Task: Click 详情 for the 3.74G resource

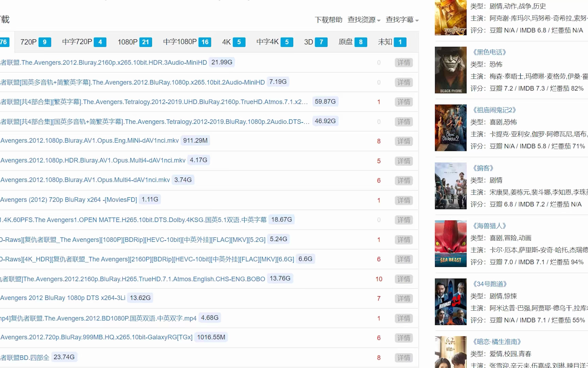Action: point(404,181)
